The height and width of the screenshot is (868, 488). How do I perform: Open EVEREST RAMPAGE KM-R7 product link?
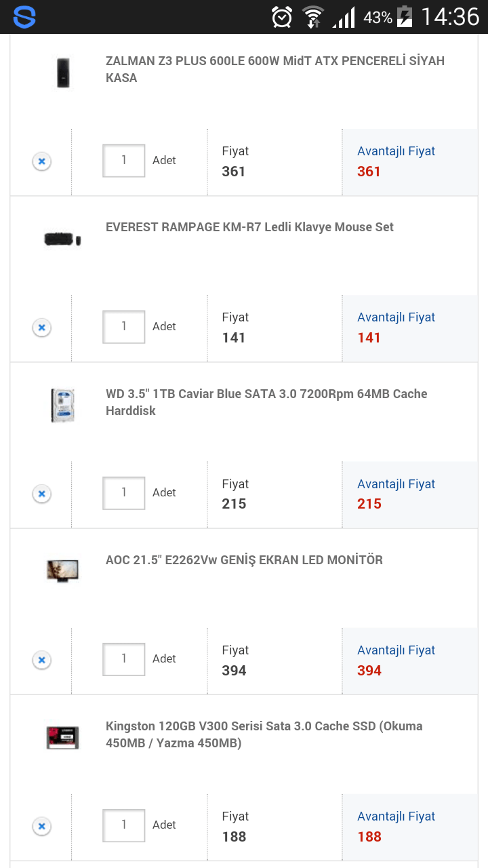click(249, 227)
